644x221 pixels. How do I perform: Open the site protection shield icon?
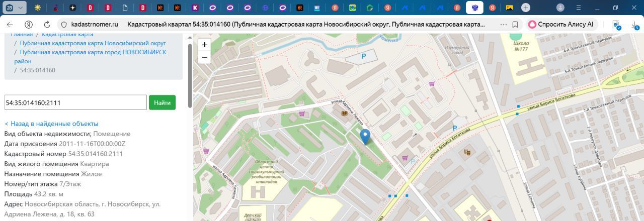click(x=63, y=24)
